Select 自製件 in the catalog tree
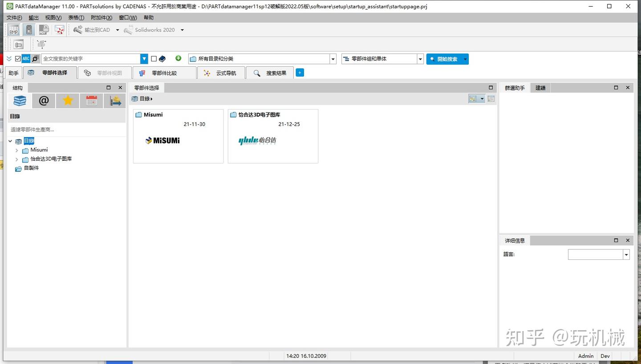641x364 pixels. click(x=31, y=168)
